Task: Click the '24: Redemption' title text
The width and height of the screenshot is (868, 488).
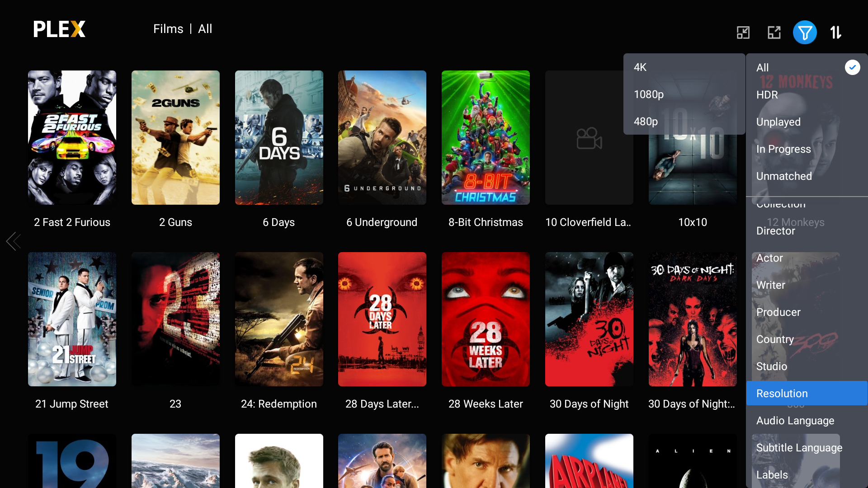Action: (279, 404)
